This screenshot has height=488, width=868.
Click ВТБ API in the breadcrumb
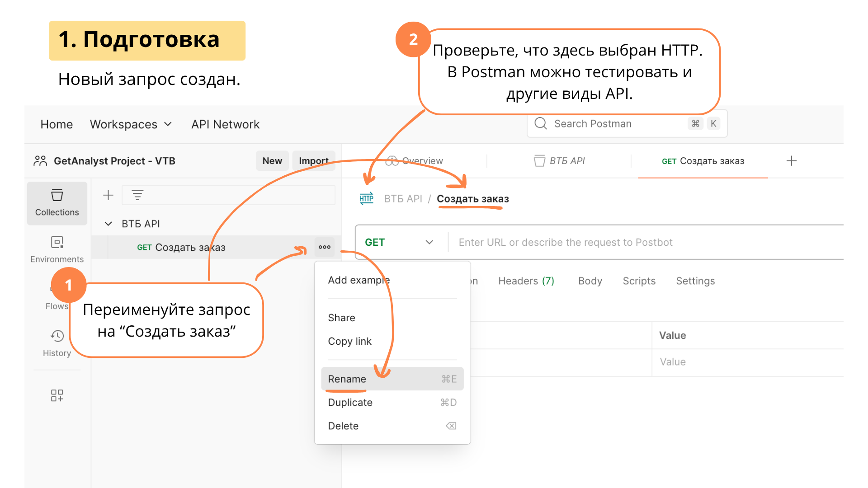point(403,199)
